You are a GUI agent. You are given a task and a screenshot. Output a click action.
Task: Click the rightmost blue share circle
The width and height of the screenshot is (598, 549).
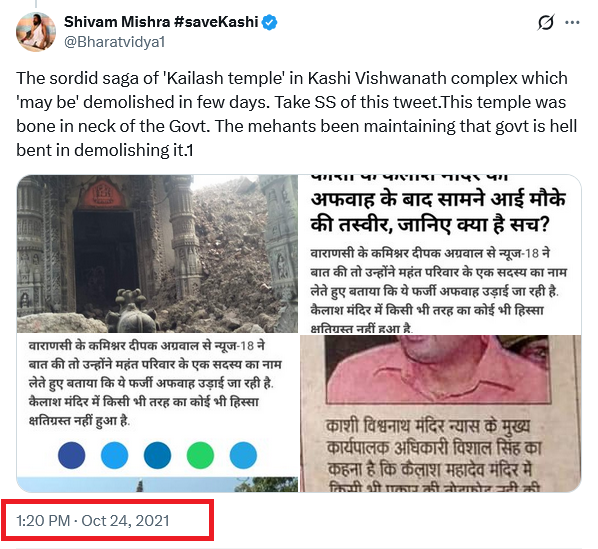pyautogui.click(x=243, y=455)
